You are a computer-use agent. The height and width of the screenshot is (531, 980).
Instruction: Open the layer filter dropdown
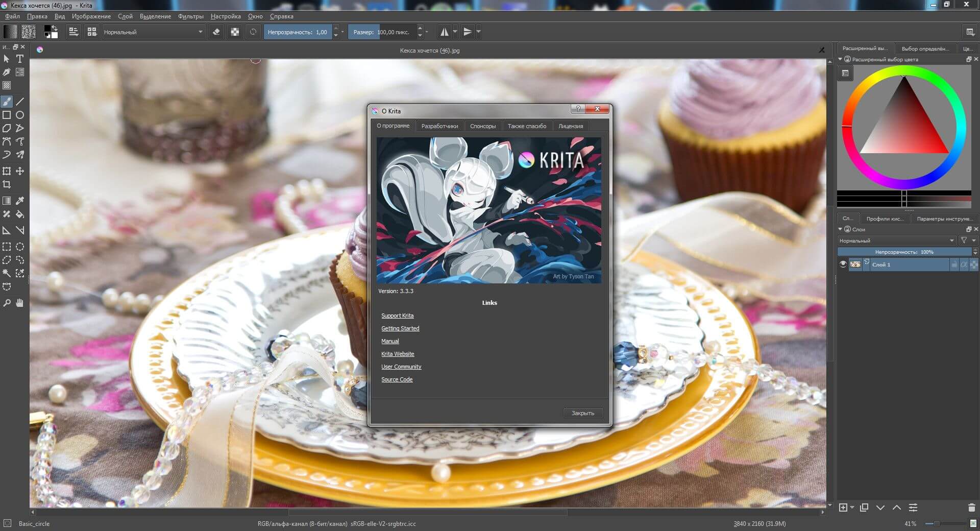(968, 240)
